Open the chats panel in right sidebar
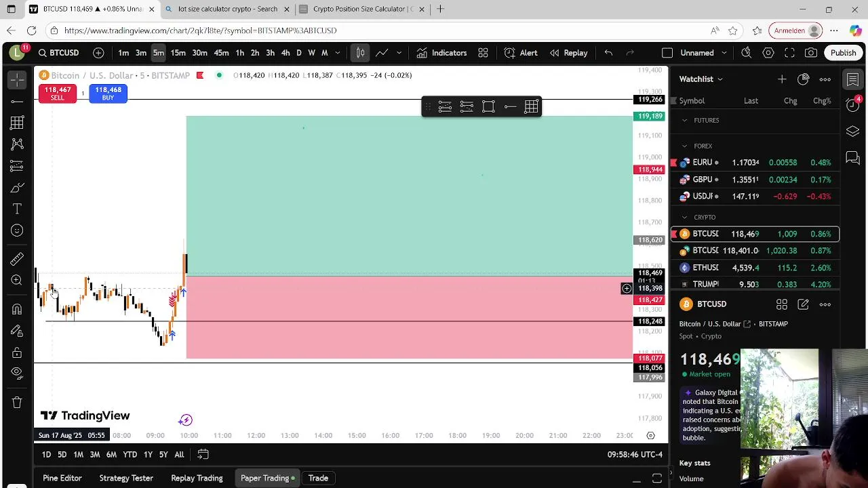This screenshot has height=488, width=868. point(853,159)
